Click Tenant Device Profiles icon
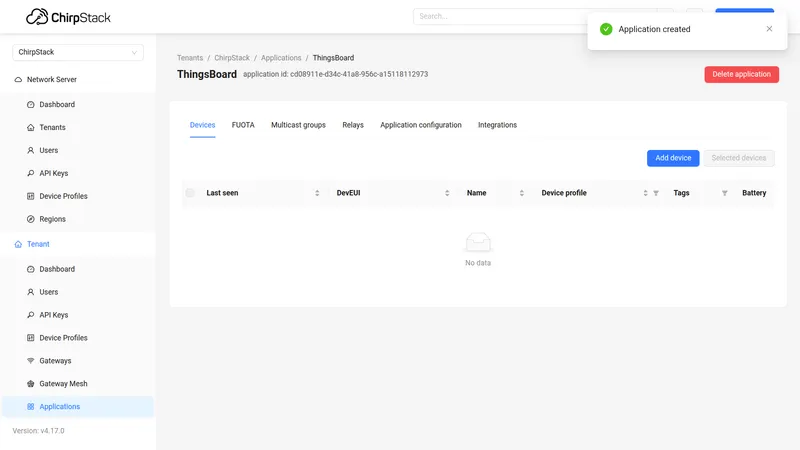The height and width of the screenshot is (450, 800). click(x=31, y=338)
